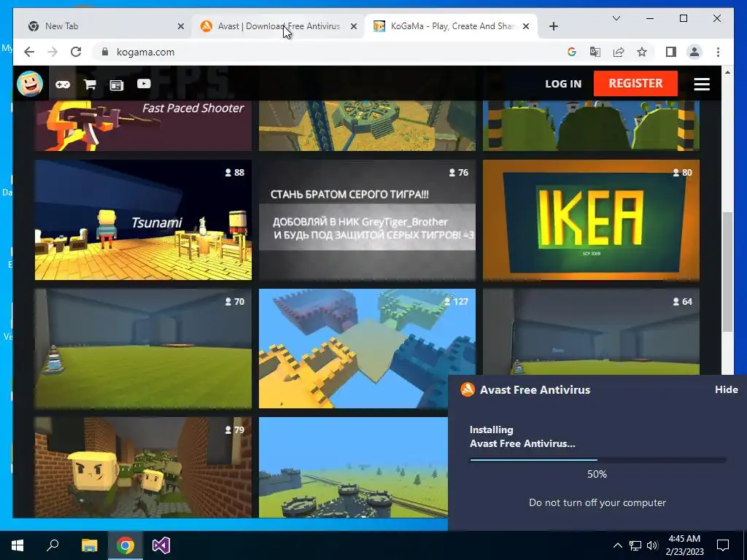The height and width of the screenshot is (560, 747).
Task: Open the grassy room game with 70 players
Action: [143, 349]
